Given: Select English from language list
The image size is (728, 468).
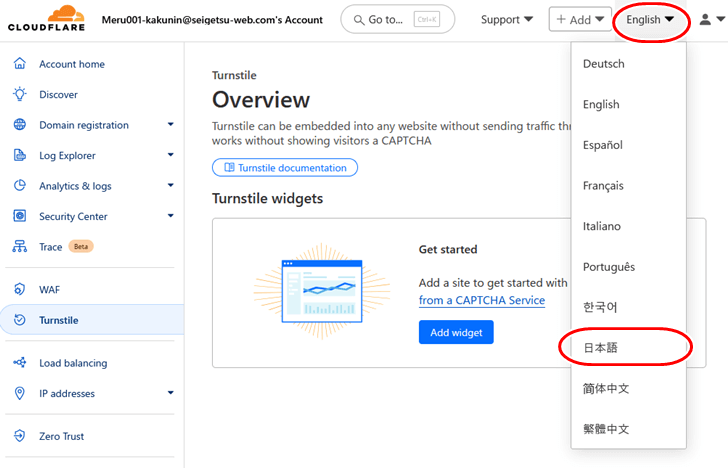Looking at the screenshot, I should pos(628,104).
